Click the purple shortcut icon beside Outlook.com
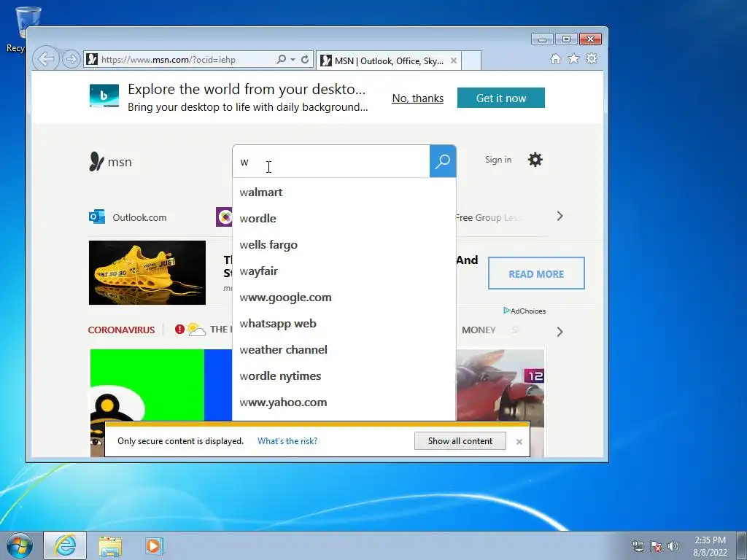 click(x=224, y=217)
